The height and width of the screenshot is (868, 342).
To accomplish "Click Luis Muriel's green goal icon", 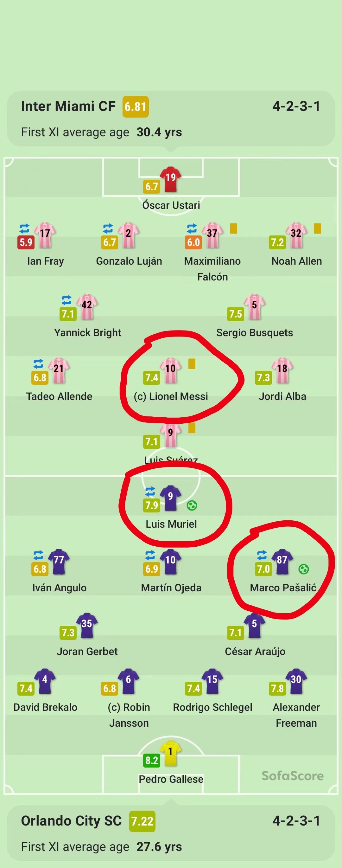I will coord(192,505).
